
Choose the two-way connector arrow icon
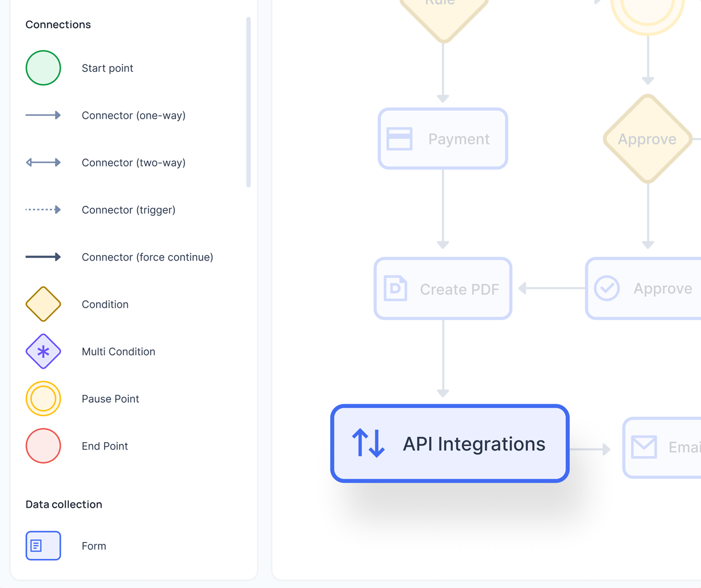(43, 163)
